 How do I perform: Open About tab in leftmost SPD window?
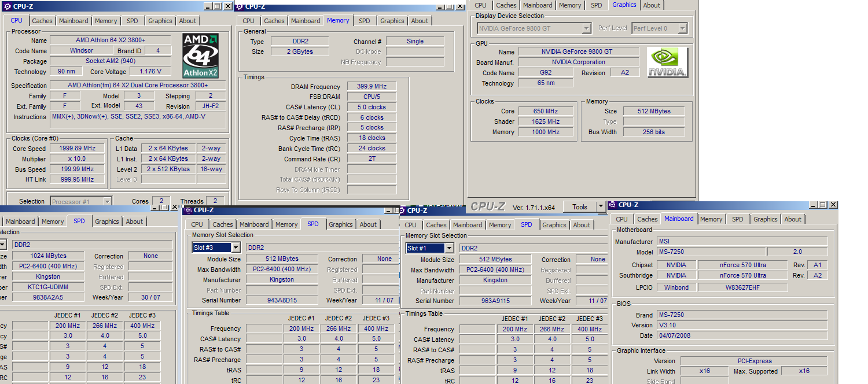click(x=134, y=221)
